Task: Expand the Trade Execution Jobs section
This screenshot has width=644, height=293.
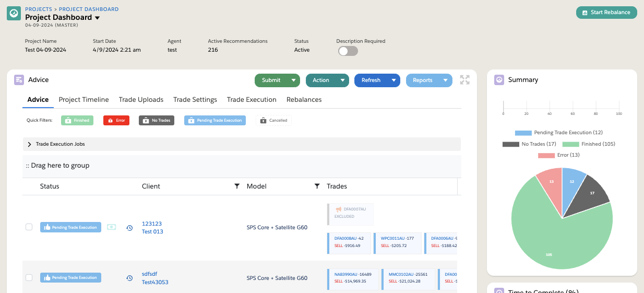Action: tap(30, 144)
